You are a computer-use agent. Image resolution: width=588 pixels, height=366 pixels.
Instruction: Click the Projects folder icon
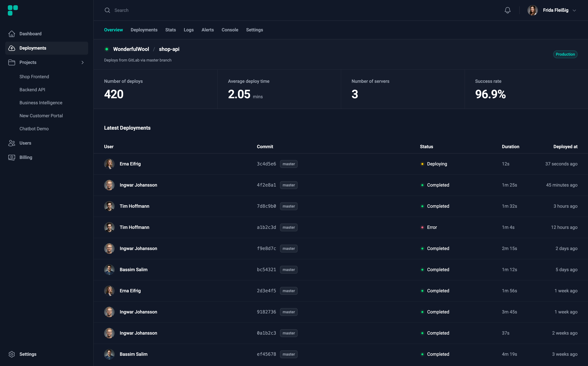pyautogui.click(x=12, y=62)
